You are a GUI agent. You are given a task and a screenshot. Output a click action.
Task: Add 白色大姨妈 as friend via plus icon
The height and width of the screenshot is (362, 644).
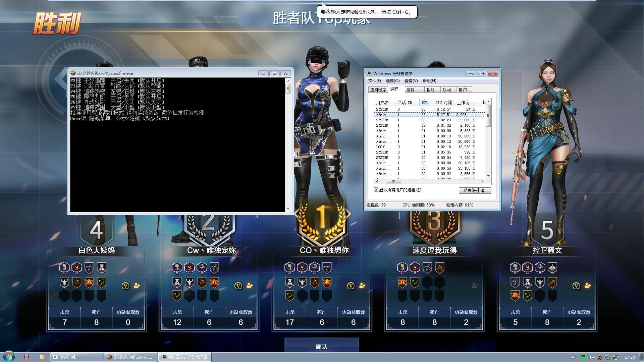coord(137,286)
